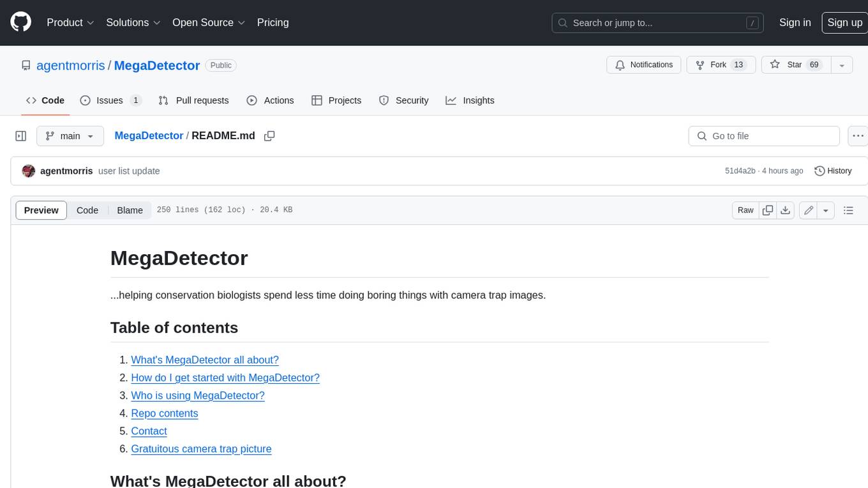
Task: Open the agentmorris commit author link
Action: [x=66, y=171]
